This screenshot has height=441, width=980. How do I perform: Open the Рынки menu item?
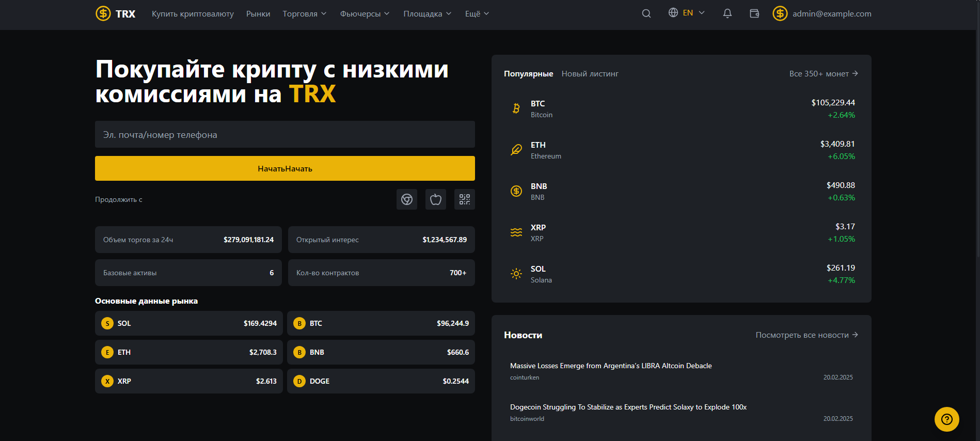258,13
